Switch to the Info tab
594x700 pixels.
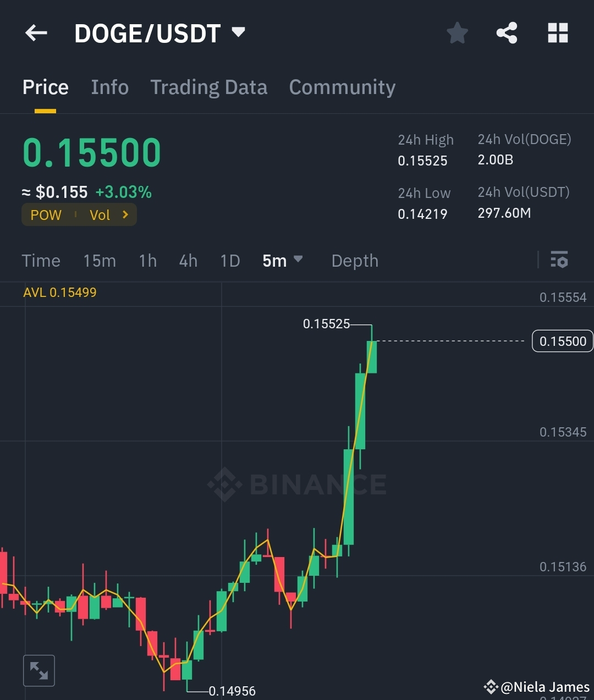point(109,87)
